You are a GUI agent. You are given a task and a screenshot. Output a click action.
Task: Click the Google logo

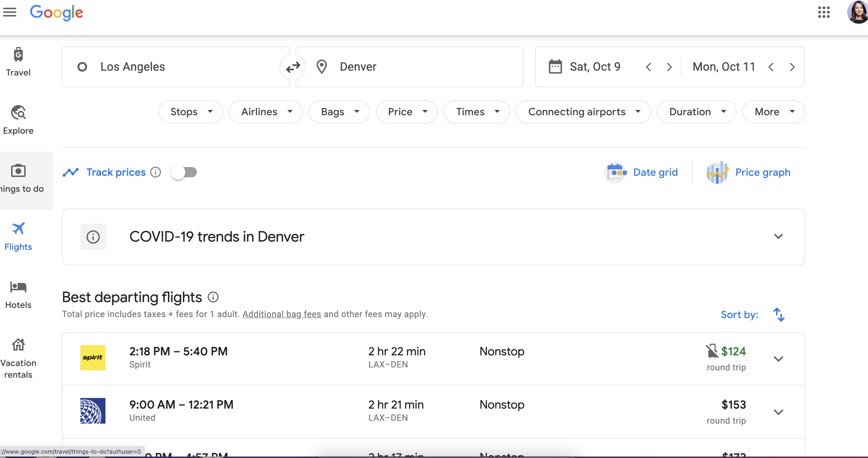click(x=57, y=13)
